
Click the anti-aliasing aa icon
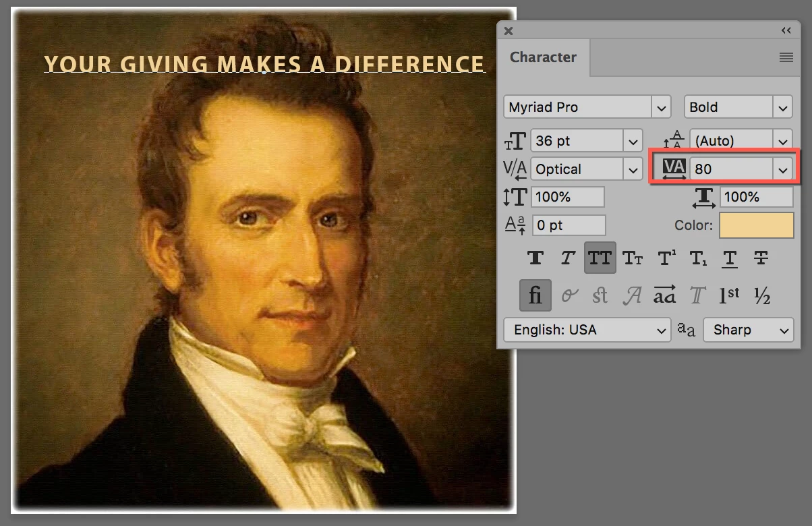pos(686,330)
